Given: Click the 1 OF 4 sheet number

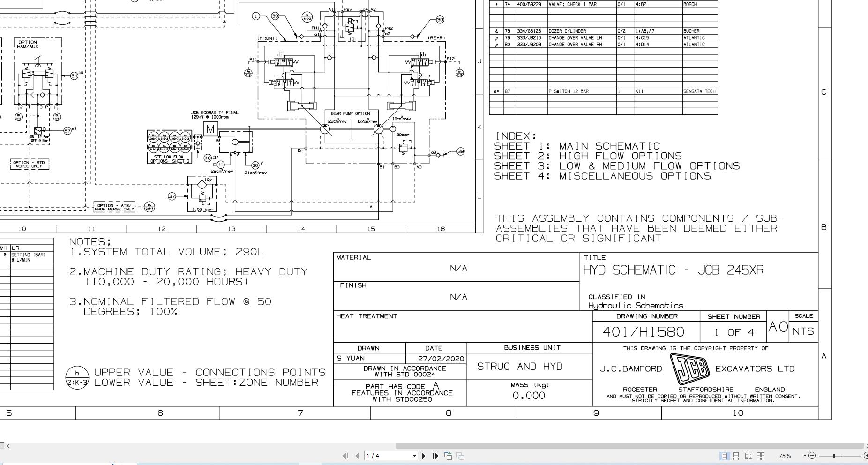Looking at the screenshot, I should tap(734, 332).
